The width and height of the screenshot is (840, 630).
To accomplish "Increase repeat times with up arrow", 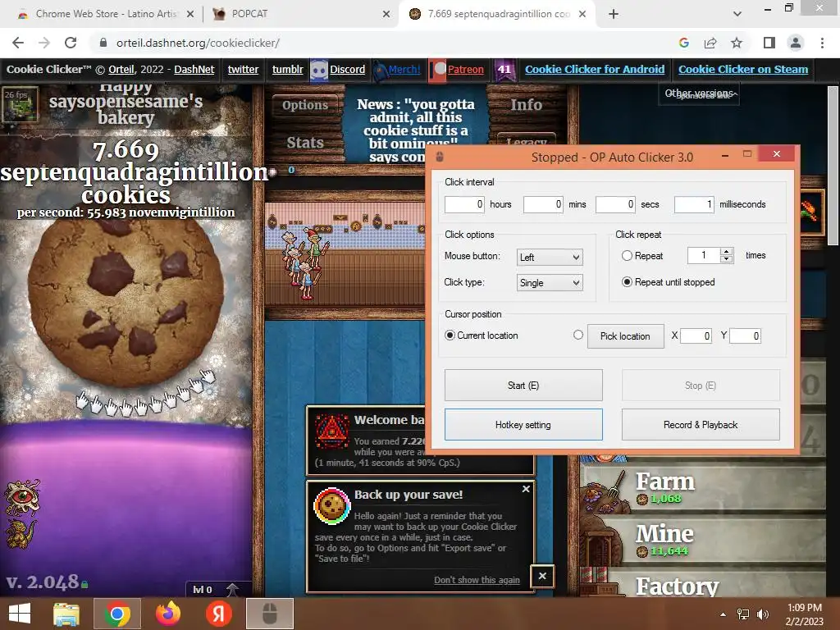I will pyautogui.click(x=727, y=251).
